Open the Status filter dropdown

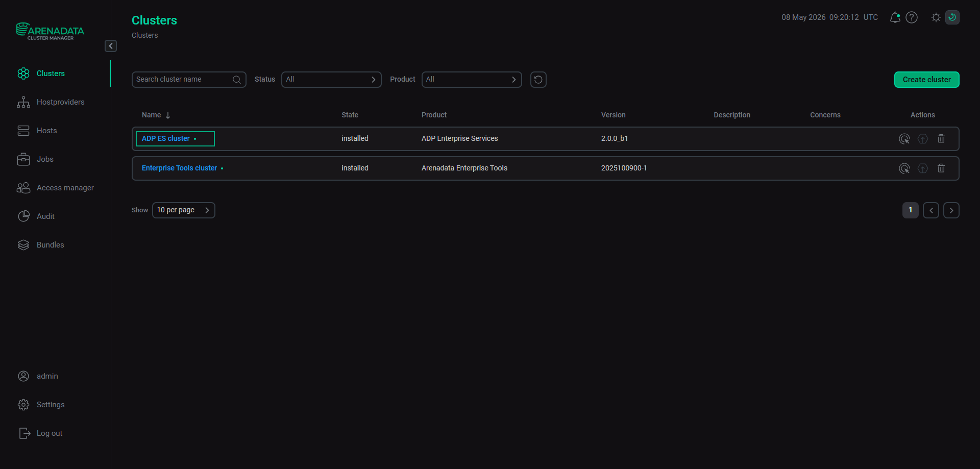(x=331, y=80)
